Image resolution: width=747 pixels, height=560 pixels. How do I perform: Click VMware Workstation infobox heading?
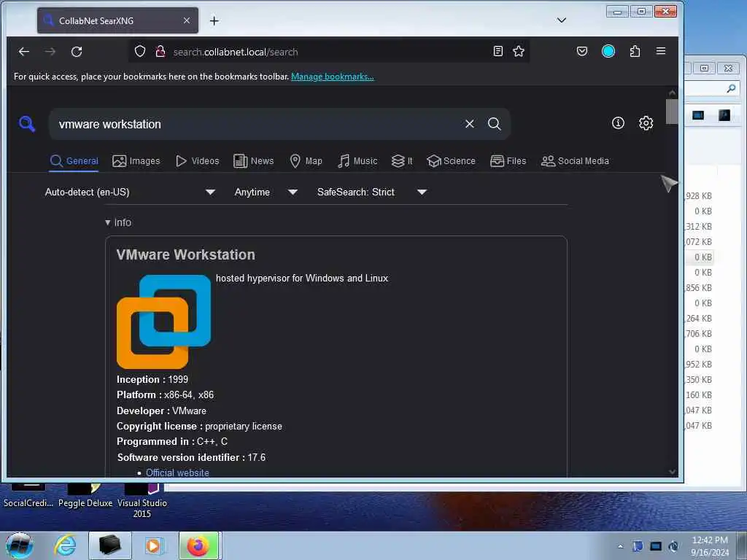point(186,254)
